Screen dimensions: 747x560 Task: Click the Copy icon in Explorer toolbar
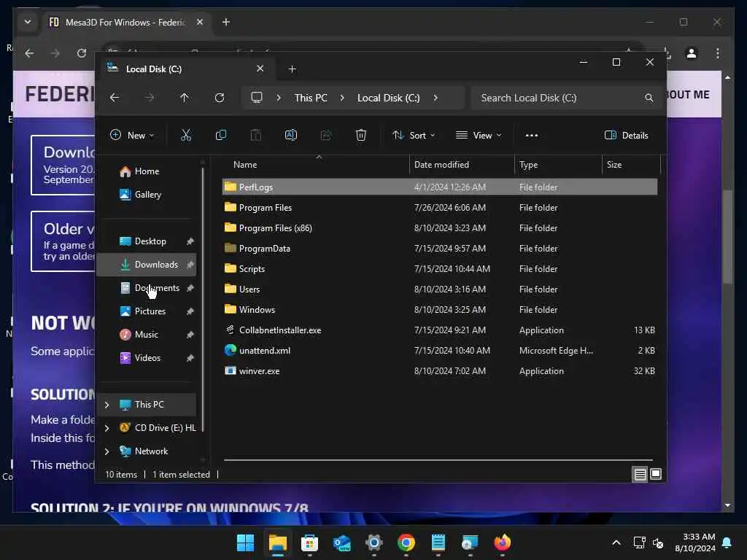pos(220,135)
